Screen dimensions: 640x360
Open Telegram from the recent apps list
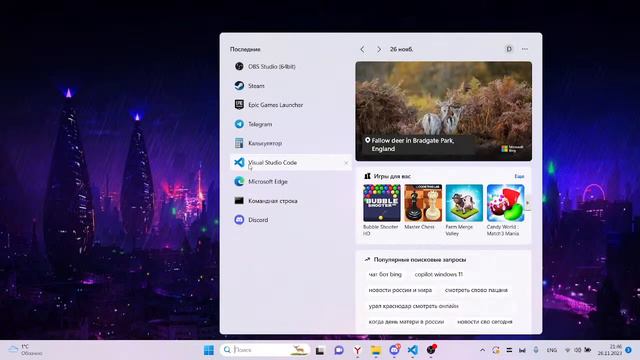coord(291,124)
